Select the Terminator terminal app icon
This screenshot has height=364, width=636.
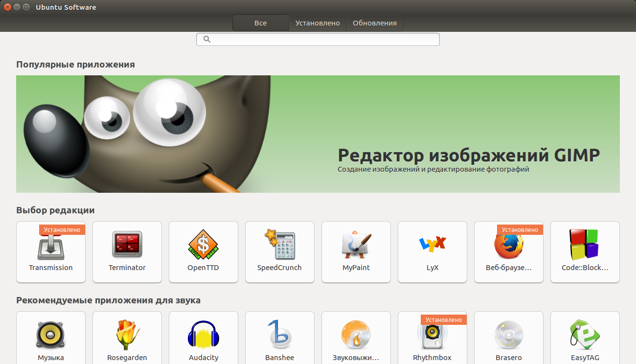(127, 245)
